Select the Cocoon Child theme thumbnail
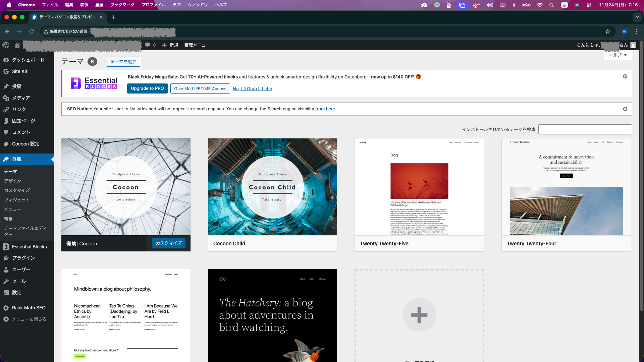This screenshot has height=362, width=644. click(x=272, y=187)
